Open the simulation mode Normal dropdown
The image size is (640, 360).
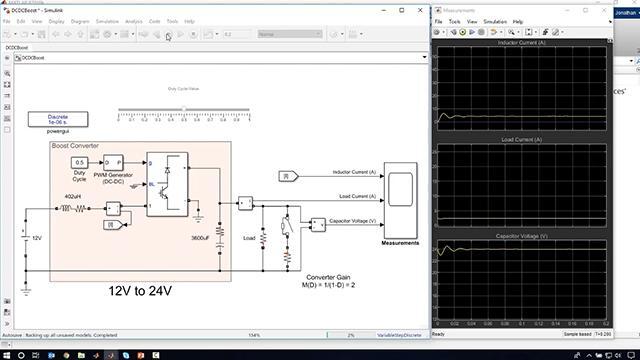290,34
